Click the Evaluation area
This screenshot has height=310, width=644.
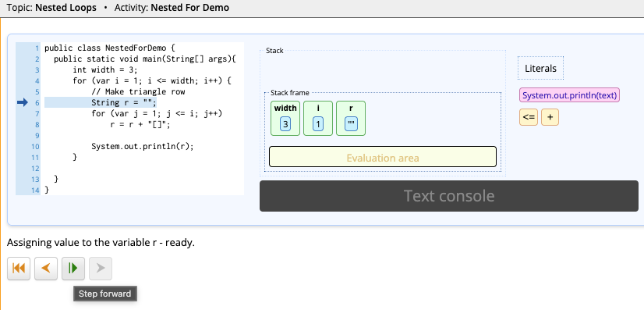[x=383, y=157]
